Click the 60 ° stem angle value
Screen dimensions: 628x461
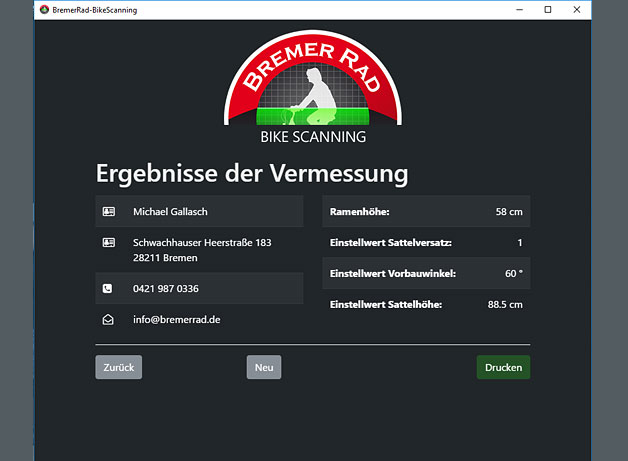[514, 274]
